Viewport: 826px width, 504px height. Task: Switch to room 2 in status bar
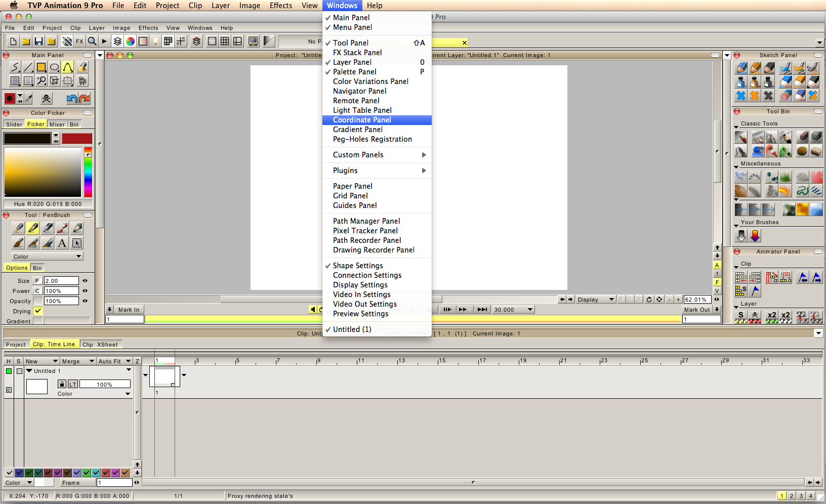[x=792, y=496]
